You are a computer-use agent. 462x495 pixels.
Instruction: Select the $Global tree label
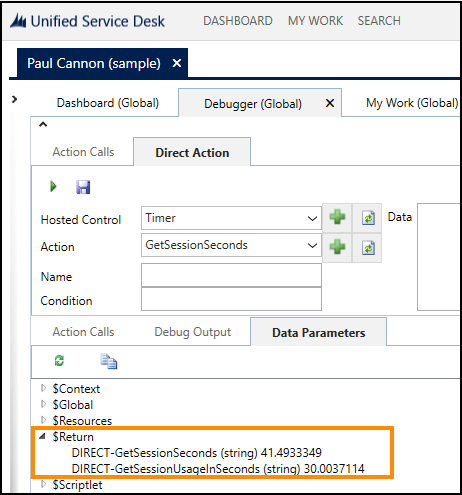[x=73, y=405]
